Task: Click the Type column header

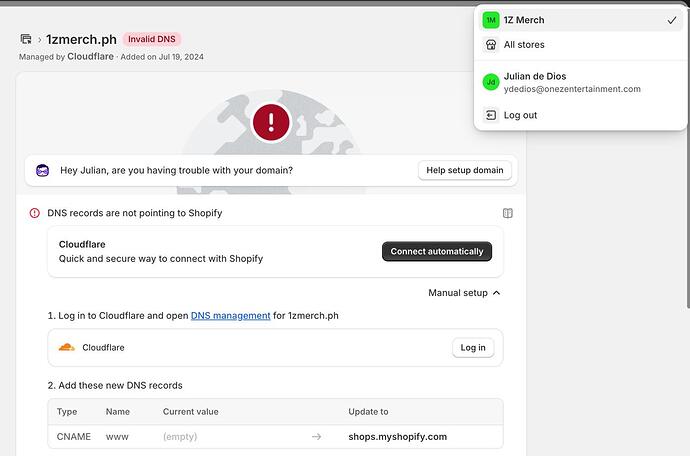Action: (x=67, y=412)
